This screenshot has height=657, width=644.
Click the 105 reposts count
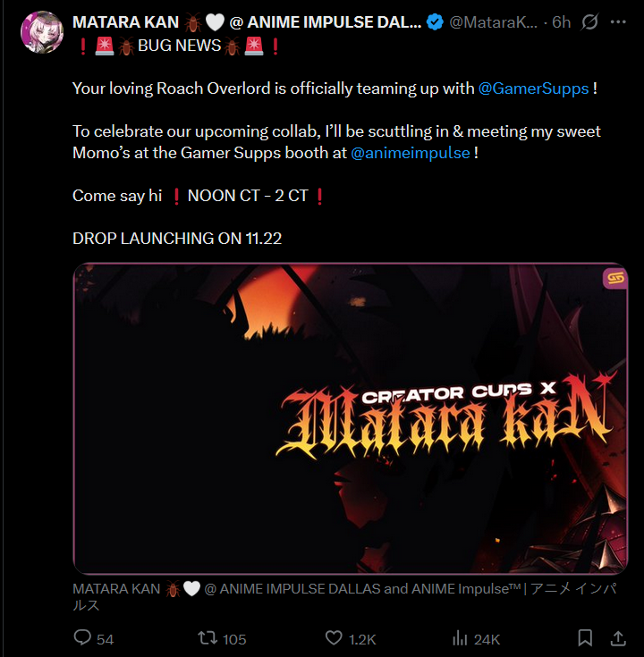click(234, 639)
